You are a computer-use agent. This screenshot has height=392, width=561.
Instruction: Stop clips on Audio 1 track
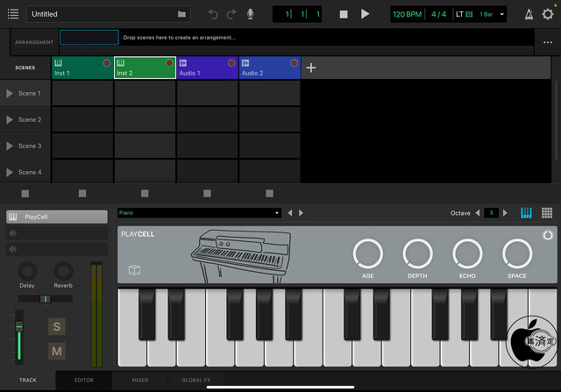coord(207,194)
